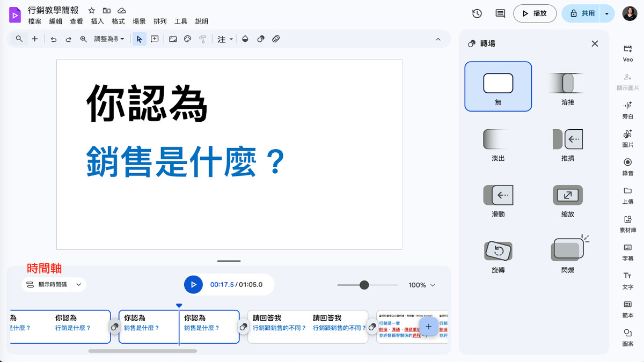Open dropdown arrow next to 共用
644x362 pixels.
[x=607, y=13]
